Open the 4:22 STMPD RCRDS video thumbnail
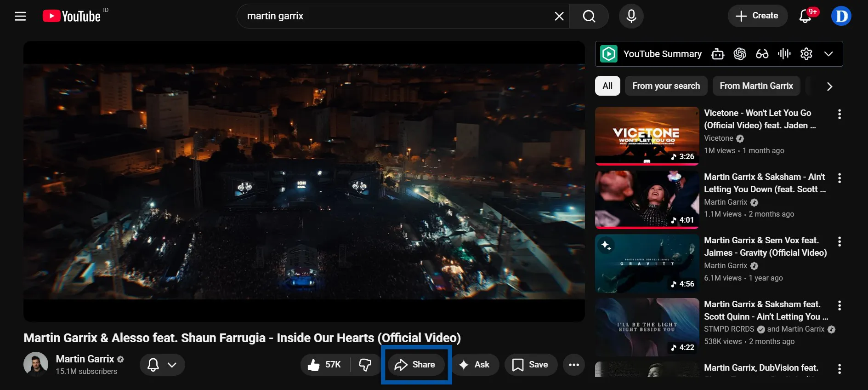Viewport: 868px width, 390px height. 647,327
